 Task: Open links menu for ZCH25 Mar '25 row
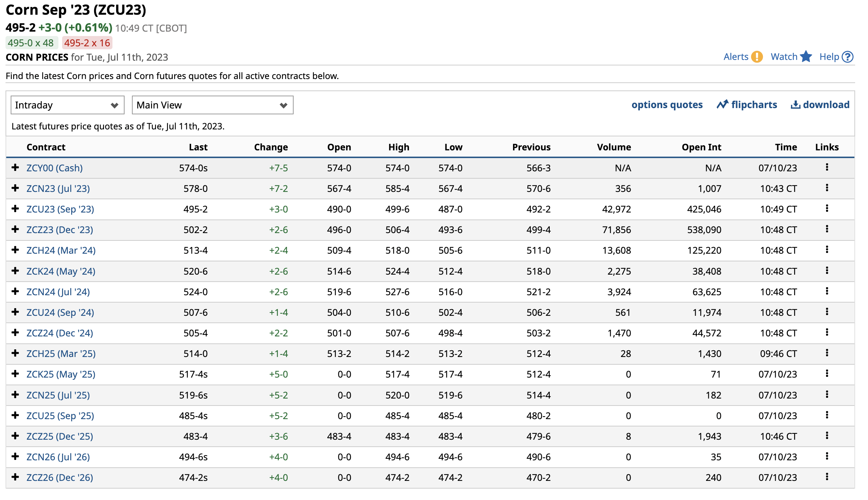[827, 353]
